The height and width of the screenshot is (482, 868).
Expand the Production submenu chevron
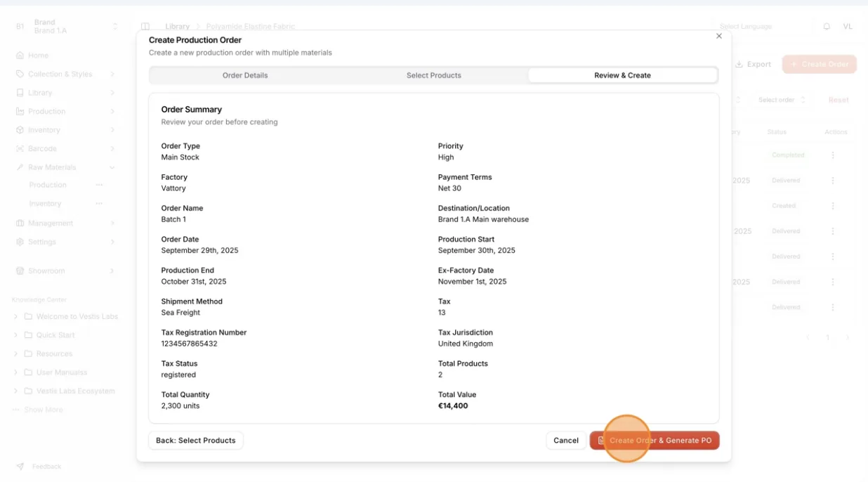[x=112, y=111]
